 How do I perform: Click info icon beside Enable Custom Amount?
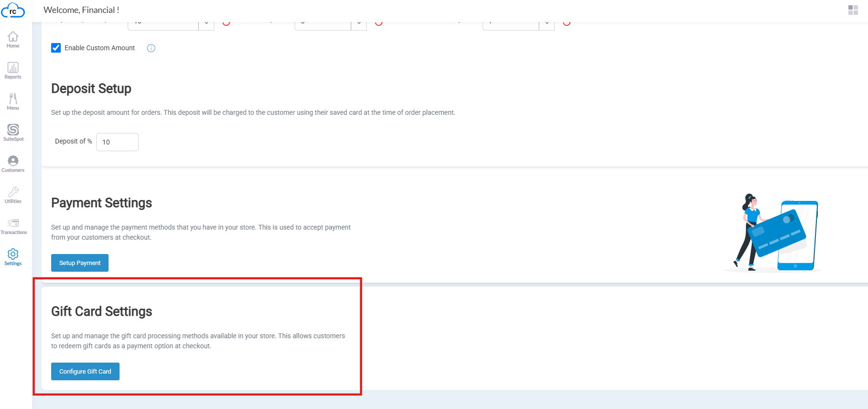click(151, 48)
